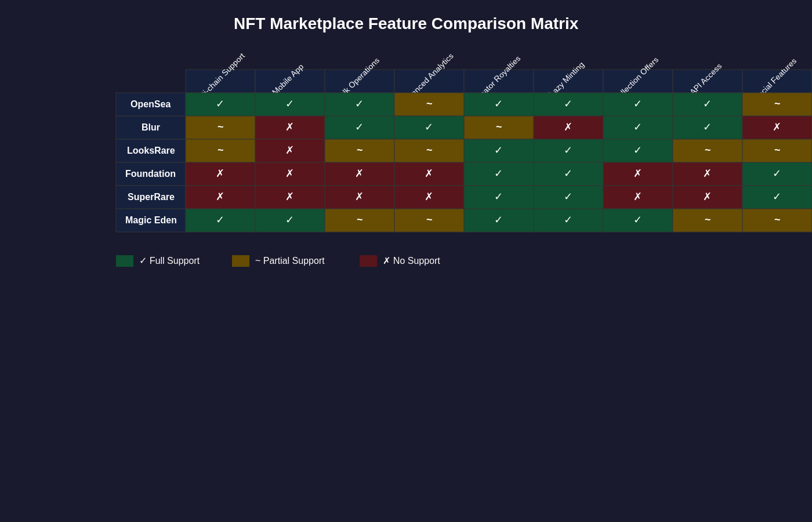
Task: Click SuperRare's Bulk Operations cross cell
Action: 360,197
